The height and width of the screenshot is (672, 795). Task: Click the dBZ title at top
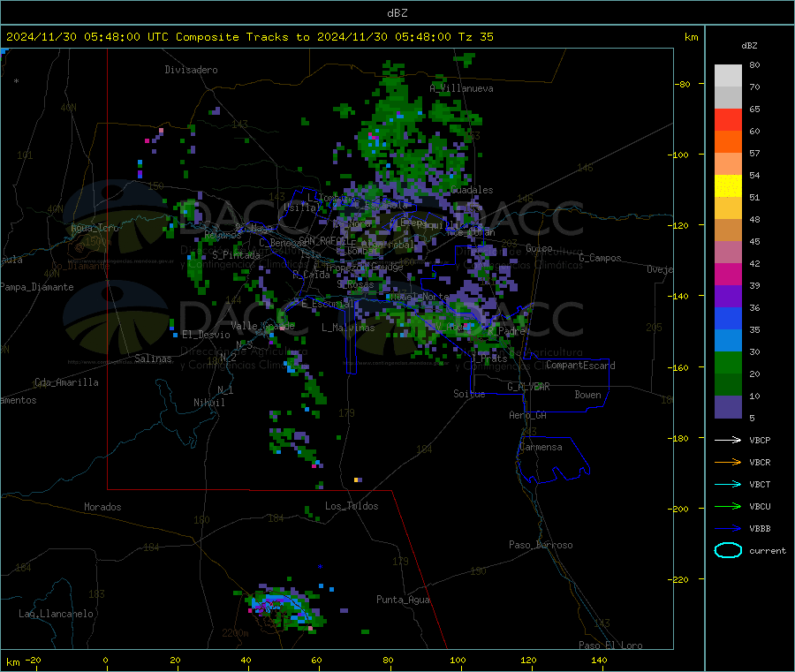[397, 13]
